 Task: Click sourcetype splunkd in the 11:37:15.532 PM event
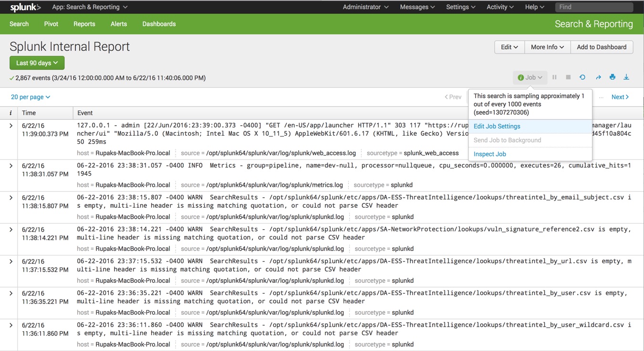tap(403, 281)
